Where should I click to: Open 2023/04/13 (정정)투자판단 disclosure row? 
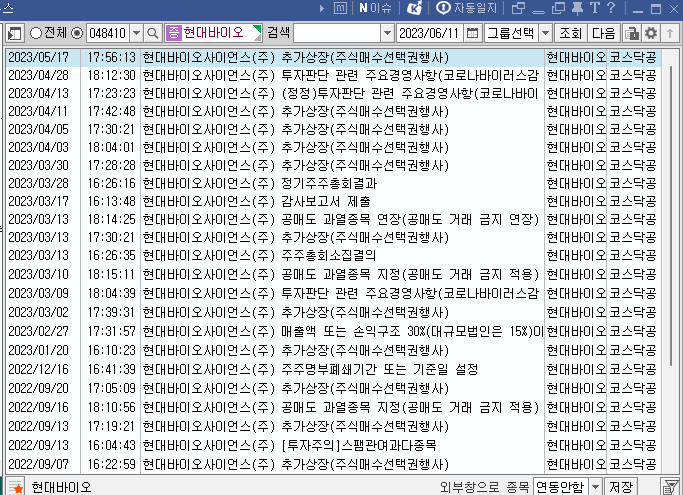click(x=333, y=93)
